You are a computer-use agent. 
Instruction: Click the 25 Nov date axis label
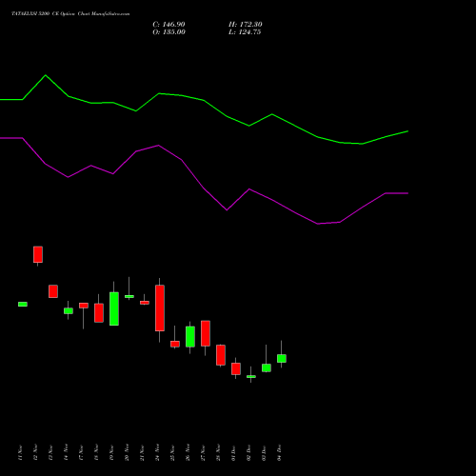pos(172,453)
